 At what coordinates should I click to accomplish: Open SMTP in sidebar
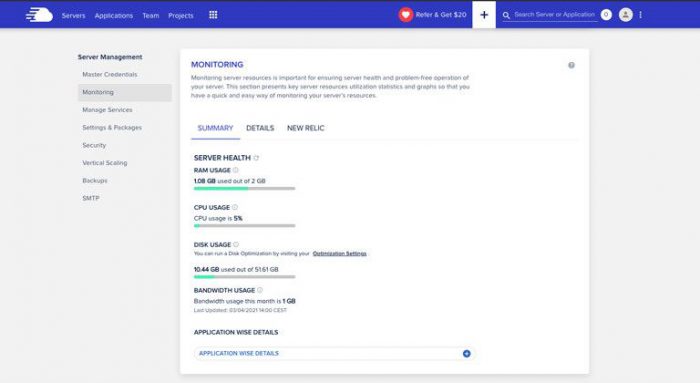(x=91, y=198)
